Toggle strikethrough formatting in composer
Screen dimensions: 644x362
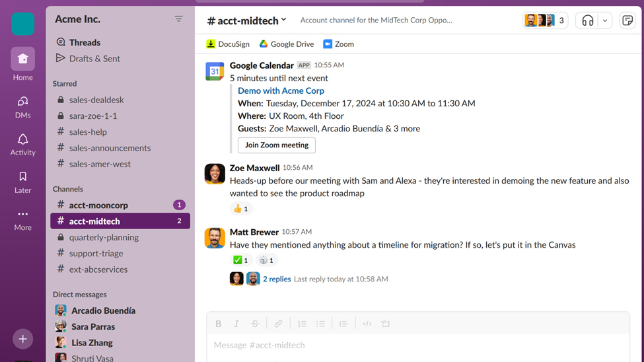pos(255,324)
